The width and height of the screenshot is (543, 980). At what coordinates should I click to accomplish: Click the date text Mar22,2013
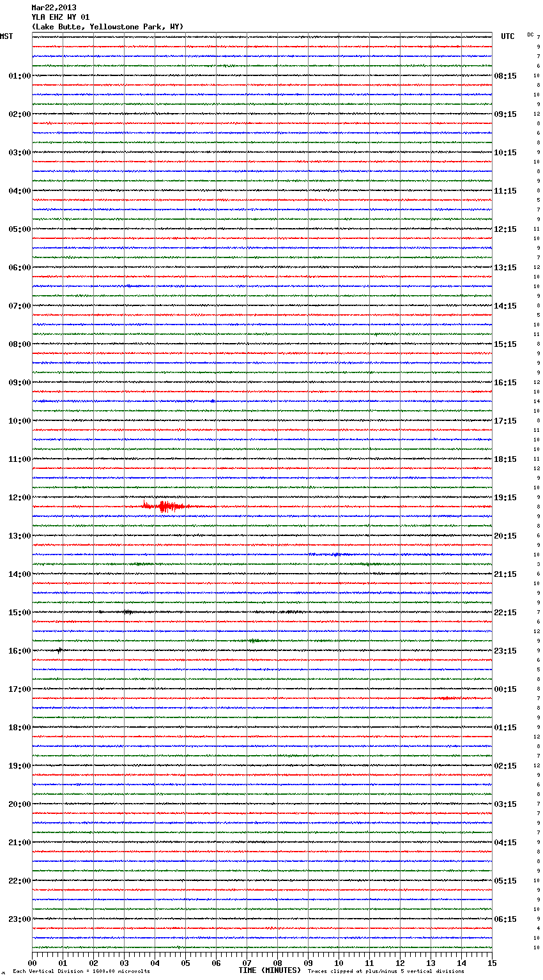(x=54, y=8)
